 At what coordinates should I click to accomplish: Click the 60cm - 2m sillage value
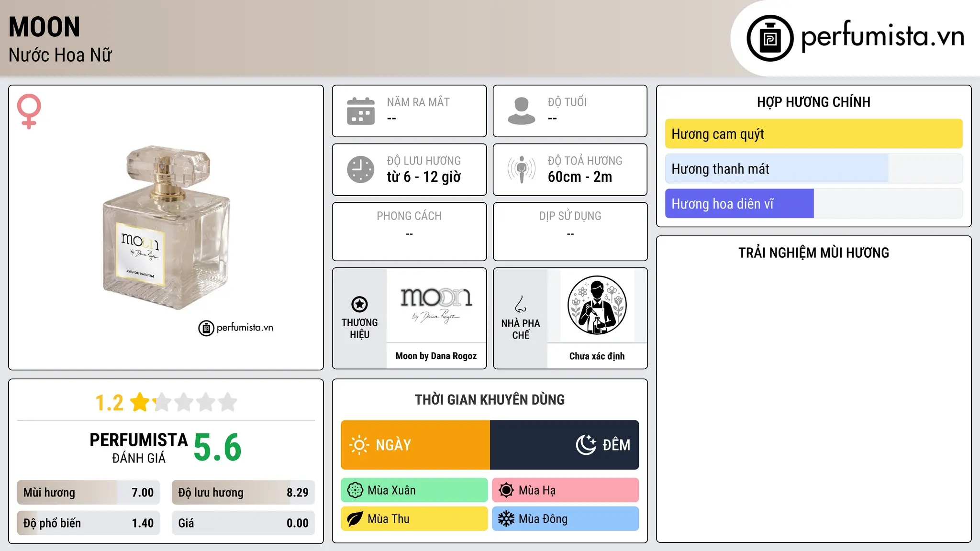580,177
